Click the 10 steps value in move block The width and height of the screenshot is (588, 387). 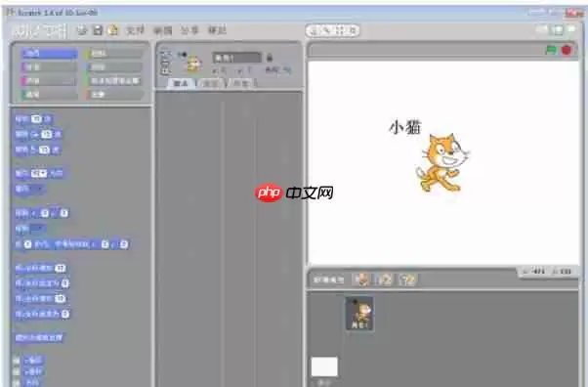coord(36,119)
